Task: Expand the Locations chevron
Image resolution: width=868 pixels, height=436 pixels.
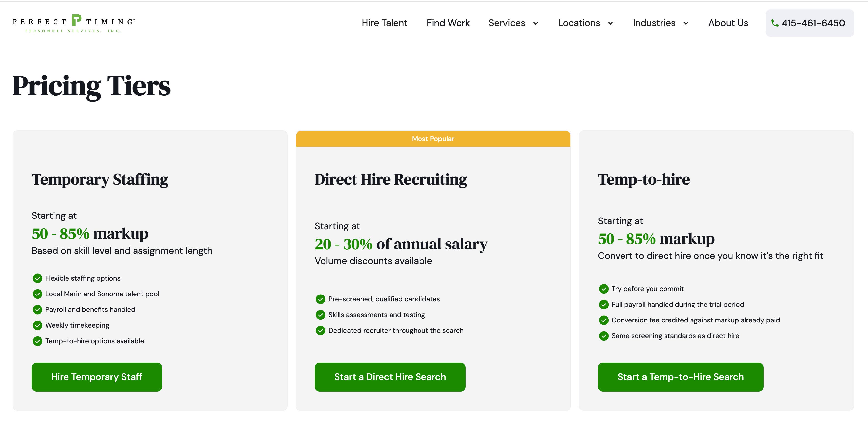Action: (610, 23)
